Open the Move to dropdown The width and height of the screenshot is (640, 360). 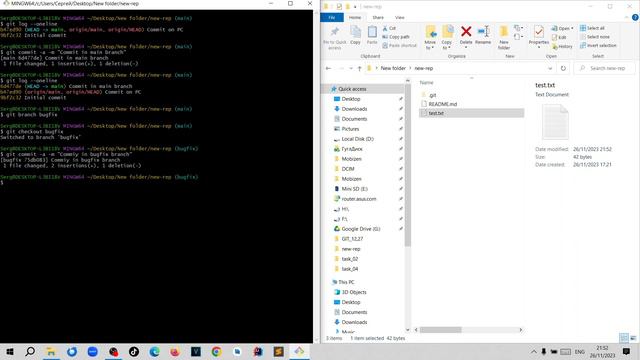(430, 38)
